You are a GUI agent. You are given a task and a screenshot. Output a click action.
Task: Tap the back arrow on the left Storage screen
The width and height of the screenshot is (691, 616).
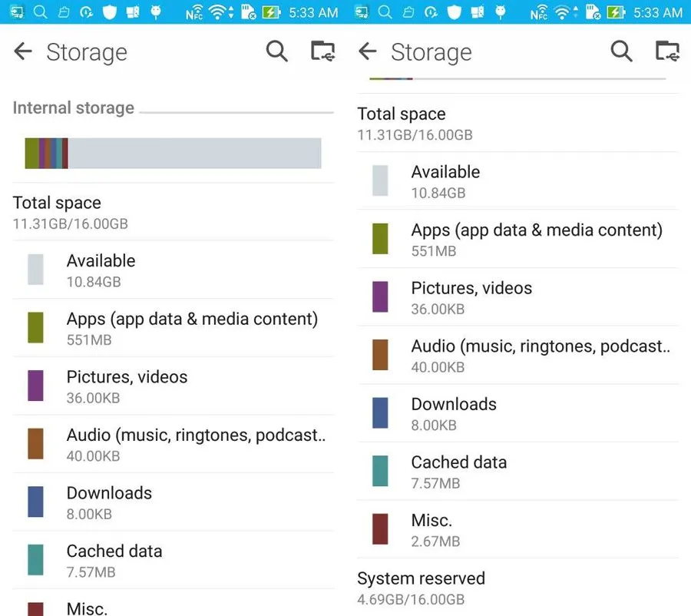click(23, 51)
